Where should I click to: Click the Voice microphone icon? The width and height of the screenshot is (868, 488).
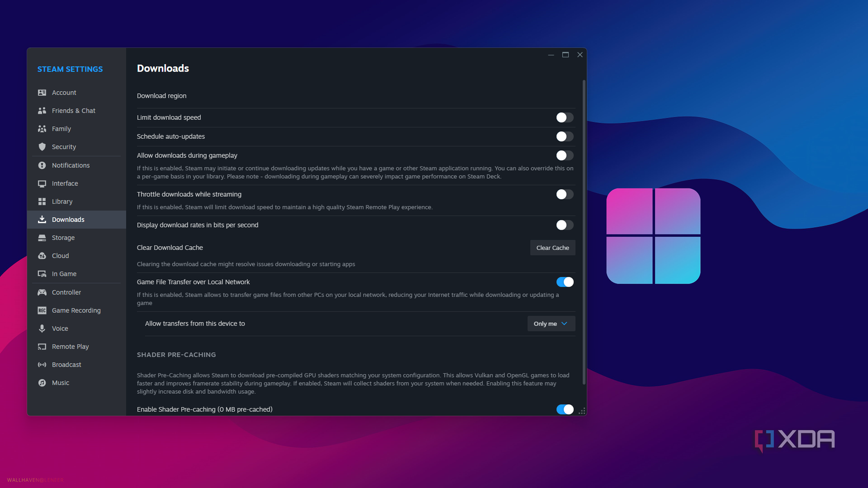click(42, 329)
